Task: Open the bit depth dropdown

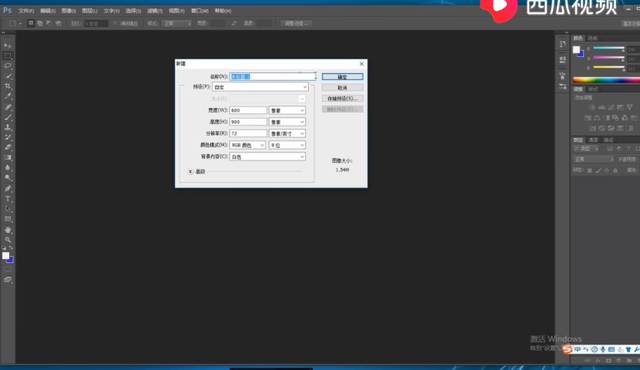Action: coord(287,145)
